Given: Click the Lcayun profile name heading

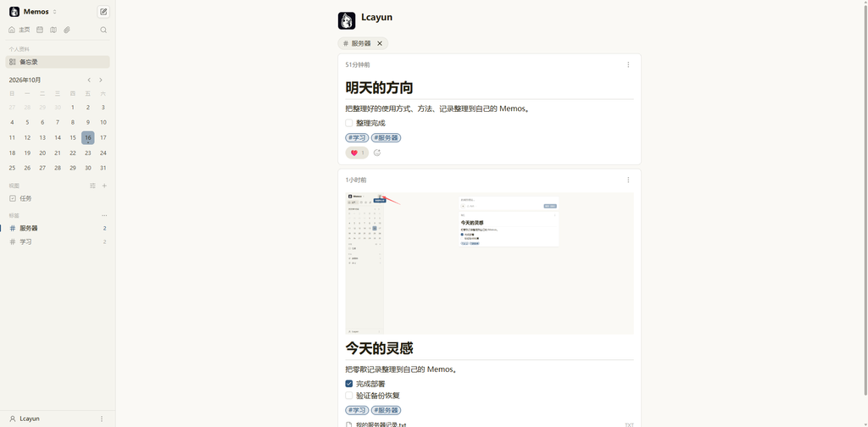Looking at the screenshot, I should pyautogui.click(x=377, y=17).
